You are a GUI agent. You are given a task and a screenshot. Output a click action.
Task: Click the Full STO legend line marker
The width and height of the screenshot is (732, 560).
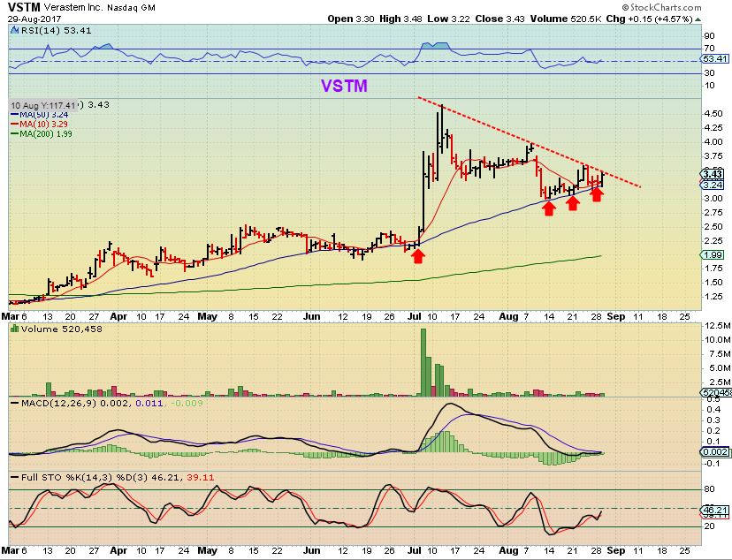(x=14, y=478)
